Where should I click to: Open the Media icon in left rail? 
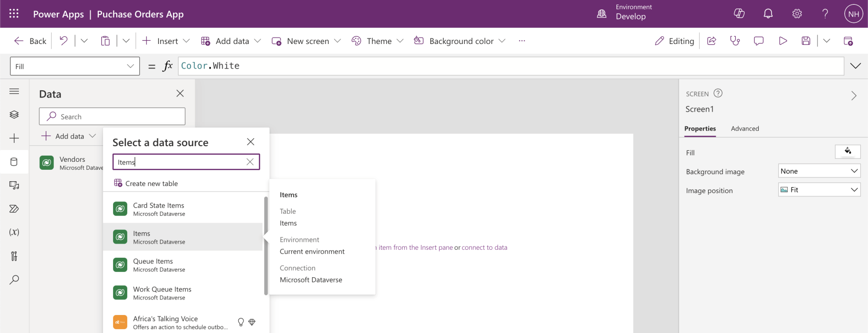pyautogui.click(x=14, y=185)
